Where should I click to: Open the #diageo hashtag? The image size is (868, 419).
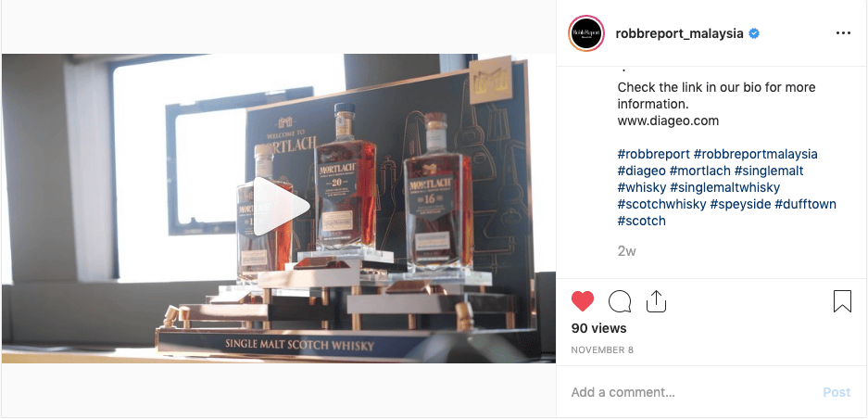pyautogui.click(x=641, y=171)
